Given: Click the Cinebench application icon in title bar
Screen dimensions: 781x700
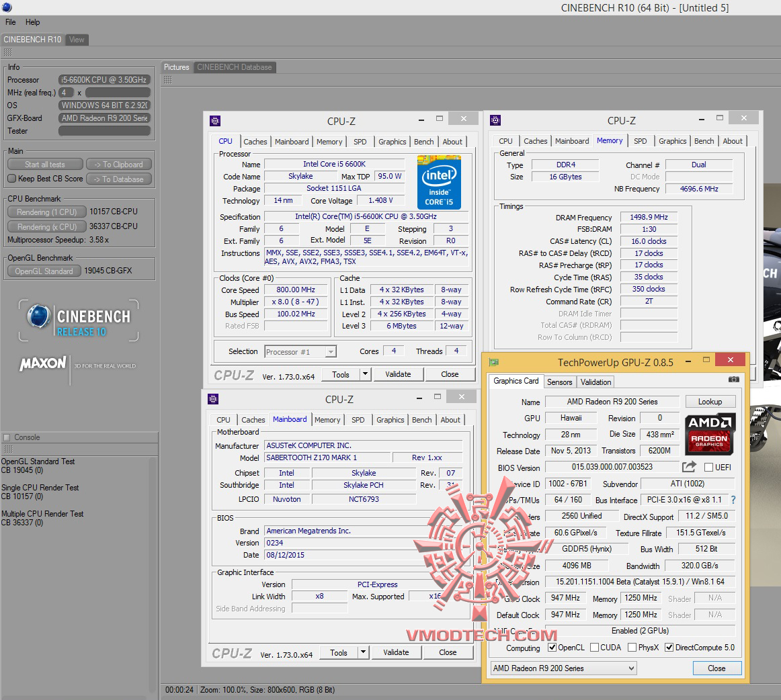Looking at the screenshot, I should 6,7.
